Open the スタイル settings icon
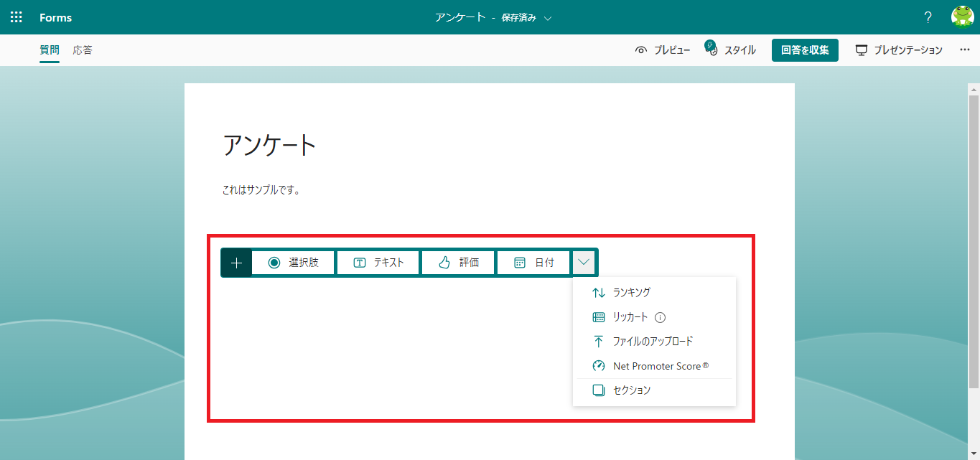 pos(711,50)
